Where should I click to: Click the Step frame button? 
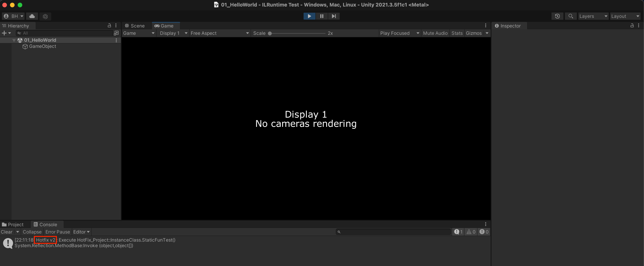point(334,16)
